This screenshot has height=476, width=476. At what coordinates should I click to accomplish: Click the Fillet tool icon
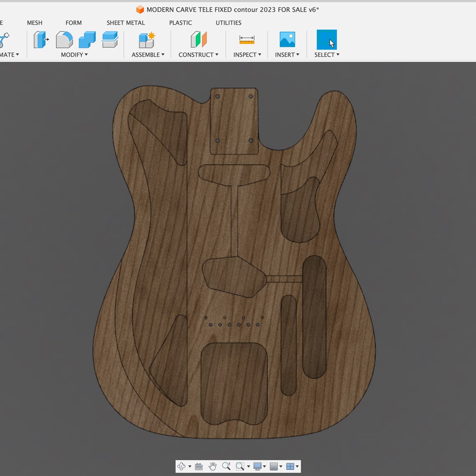(x=64, y=40)
